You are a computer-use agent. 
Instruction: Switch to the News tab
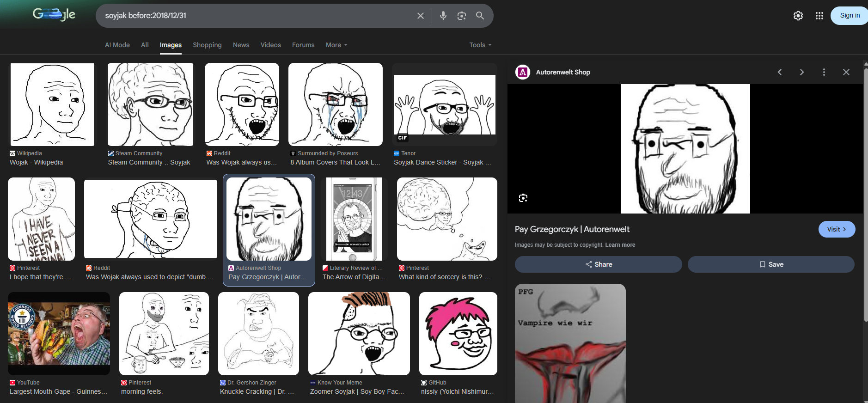click(x=241, y=45)
